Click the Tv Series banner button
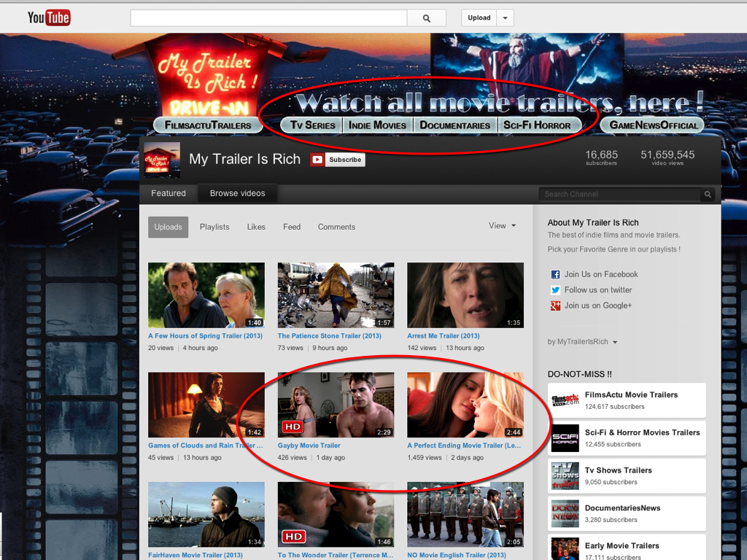 (x=312, y=125)
